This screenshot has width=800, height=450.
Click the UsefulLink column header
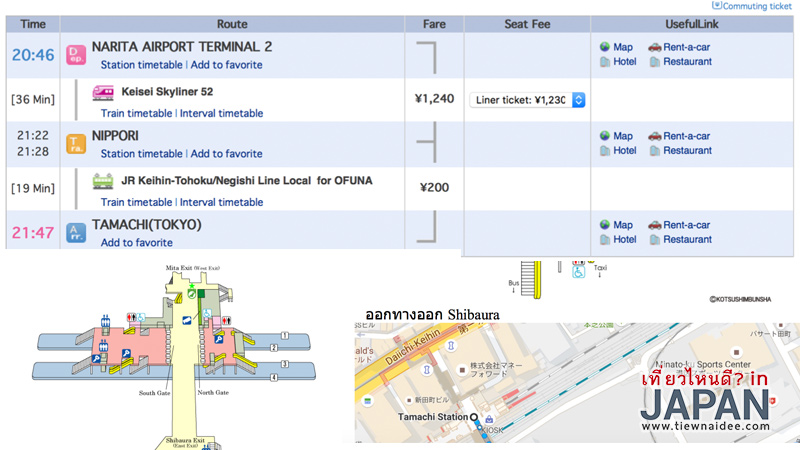(692, 24)
